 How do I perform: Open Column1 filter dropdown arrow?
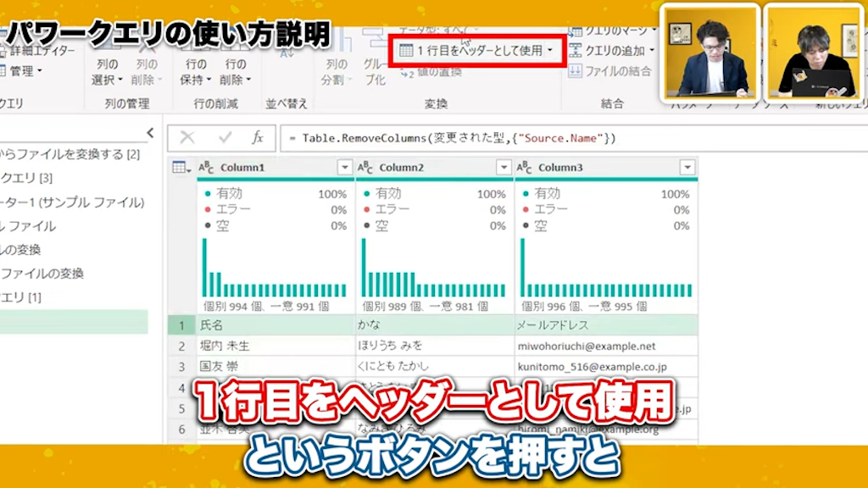[x=345, y=167]
